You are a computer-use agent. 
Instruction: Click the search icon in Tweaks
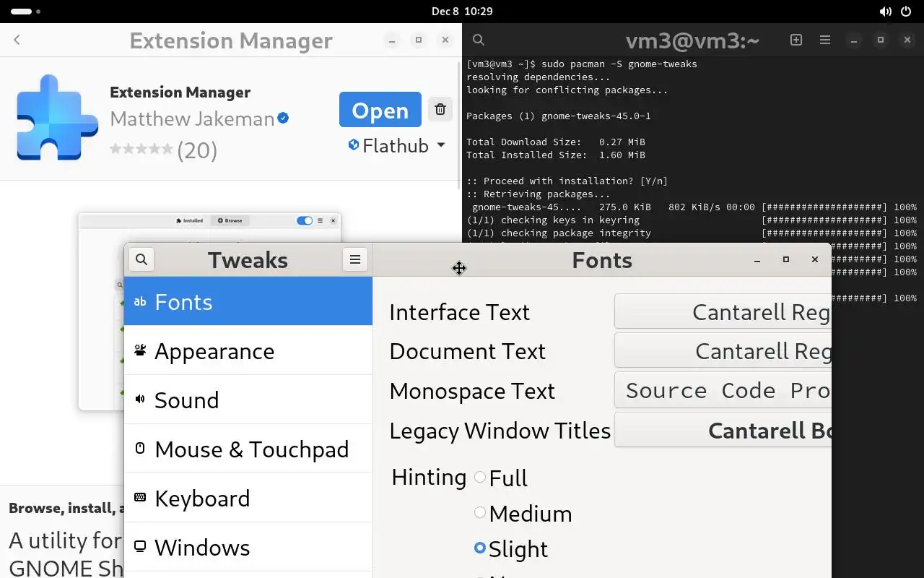(141, 260)
